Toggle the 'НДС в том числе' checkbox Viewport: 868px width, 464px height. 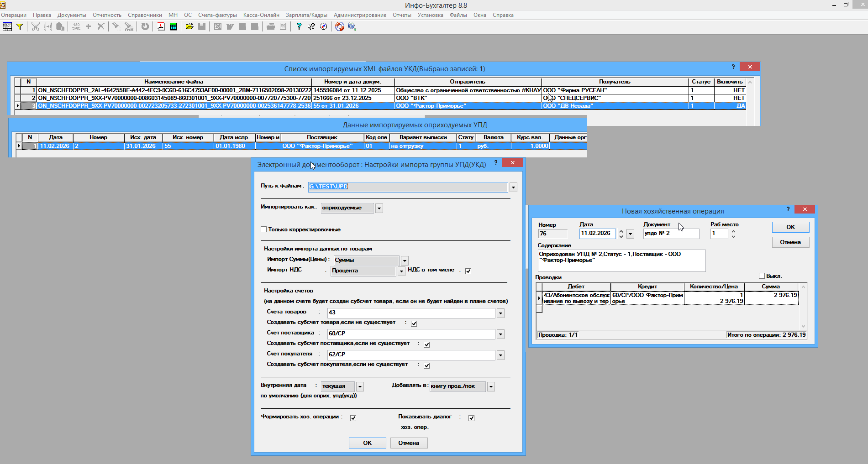pos(468,271)
